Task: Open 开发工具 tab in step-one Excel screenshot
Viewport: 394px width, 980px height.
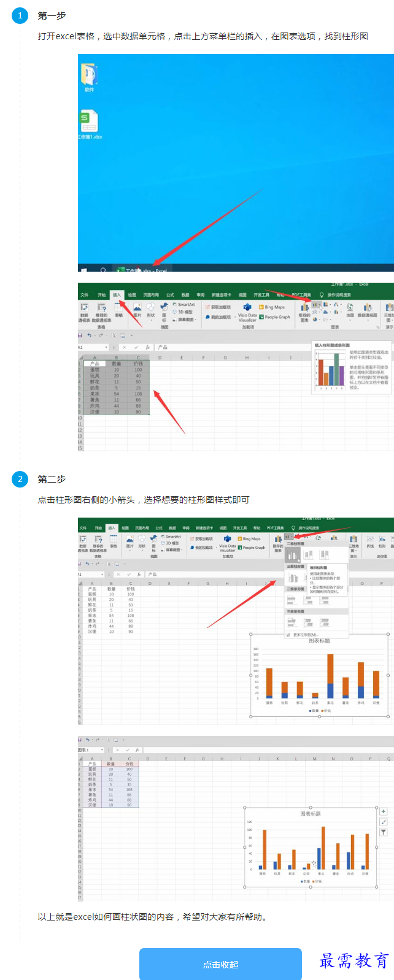Action: pyautogui.click(x=261, y=295)
